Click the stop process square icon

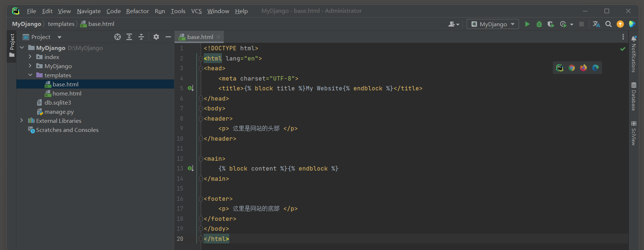pos(582,24)
